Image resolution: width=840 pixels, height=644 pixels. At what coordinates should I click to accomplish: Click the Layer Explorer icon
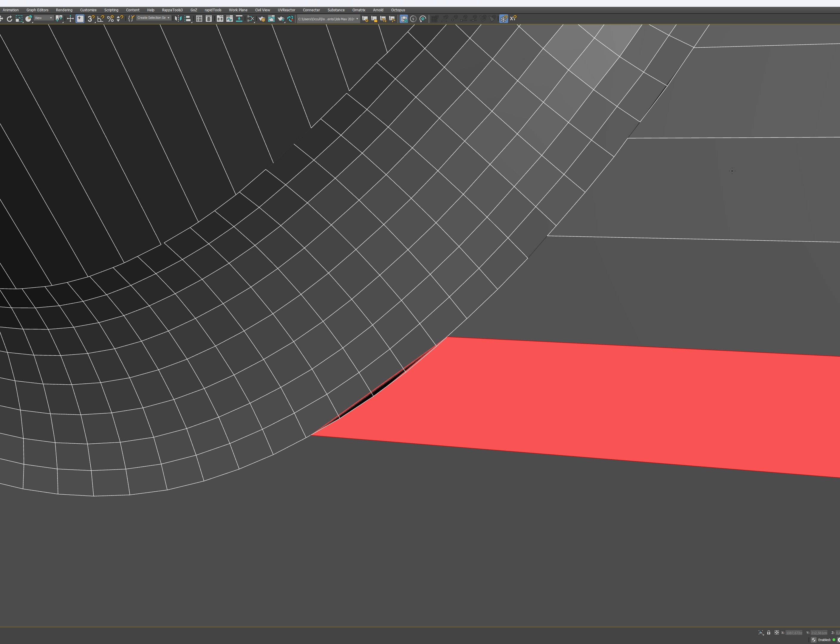[208, 18]
